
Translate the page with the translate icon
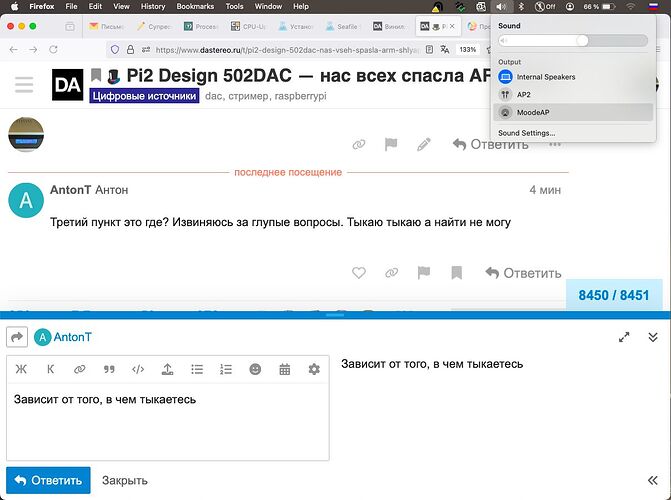coord(445,50)
